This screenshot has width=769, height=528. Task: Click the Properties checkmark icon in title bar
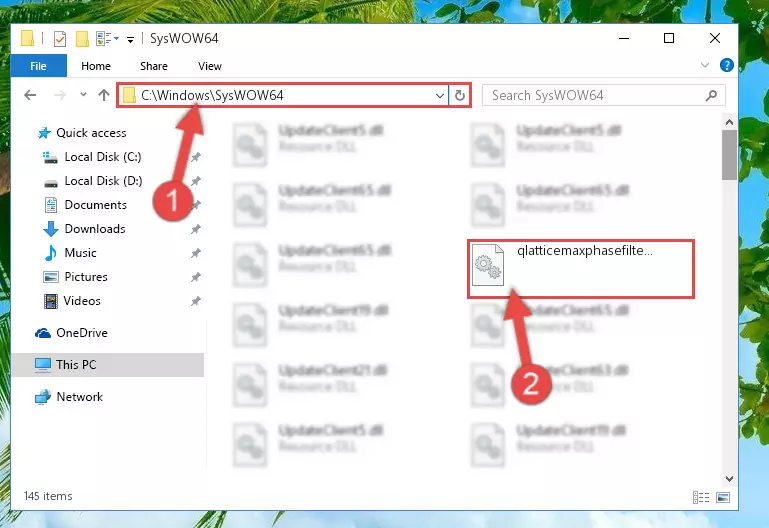59,38
